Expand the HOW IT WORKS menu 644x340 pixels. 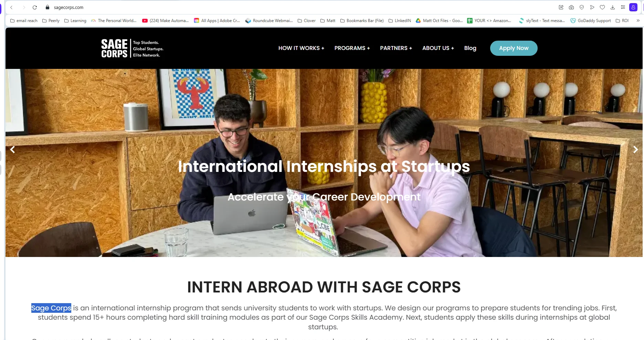tap(301, 48)
